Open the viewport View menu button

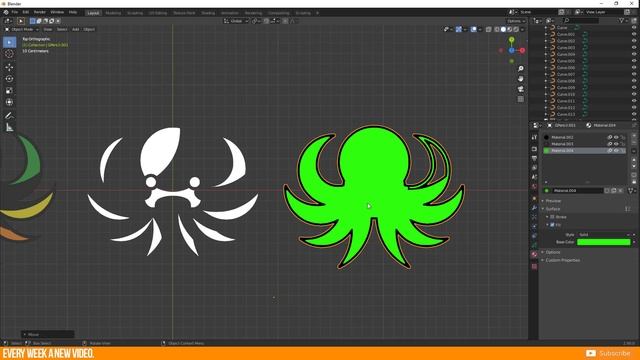(x=48, y=29)
